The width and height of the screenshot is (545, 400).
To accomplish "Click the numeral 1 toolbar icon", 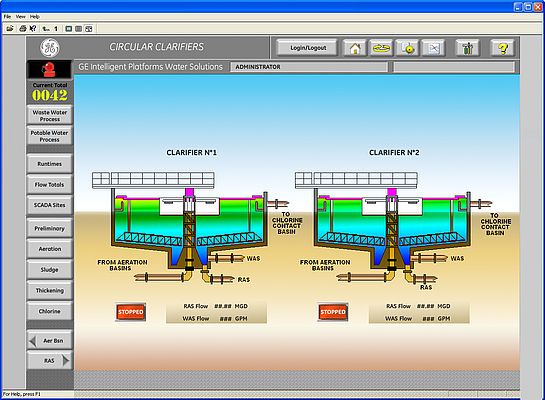I will [56, 28].
